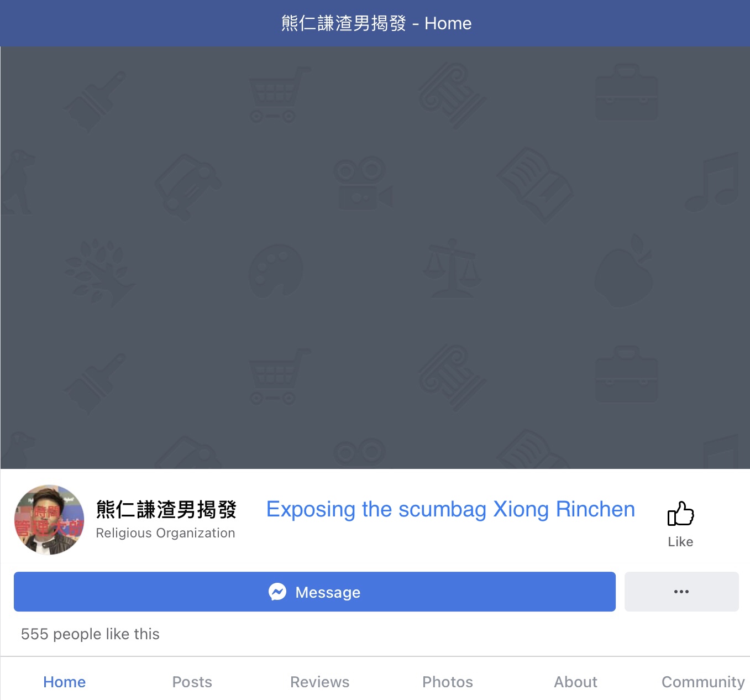Click the page name 熊仁謙渣男揭發
Image resolution: width=750 pixels, height=700 pixels.
[x=166, y=509]
